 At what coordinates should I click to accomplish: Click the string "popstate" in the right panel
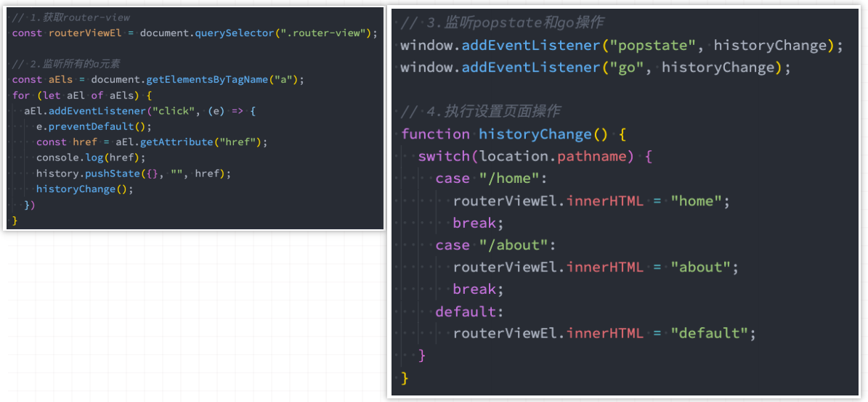(653, 46)
